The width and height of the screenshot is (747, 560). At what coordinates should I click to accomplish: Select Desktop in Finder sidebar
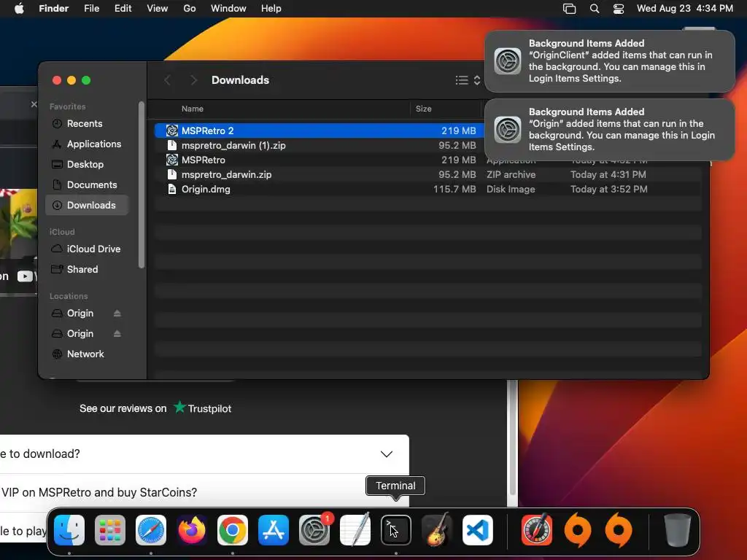[x=87, y=165]
